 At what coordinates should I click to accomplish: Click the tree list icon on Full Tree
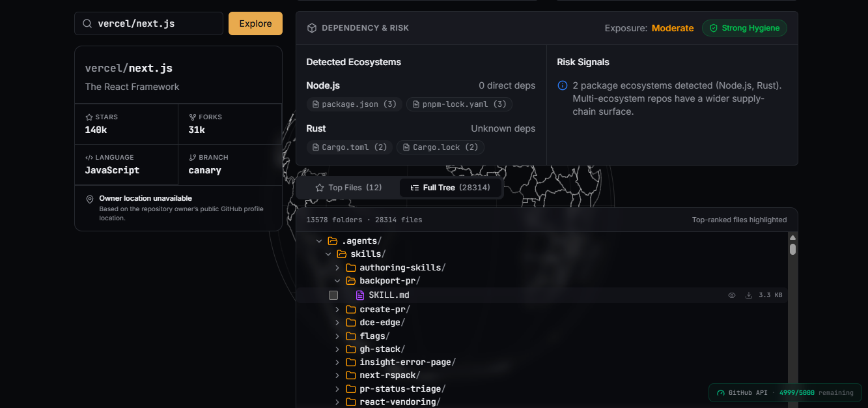tap(415, 188)
